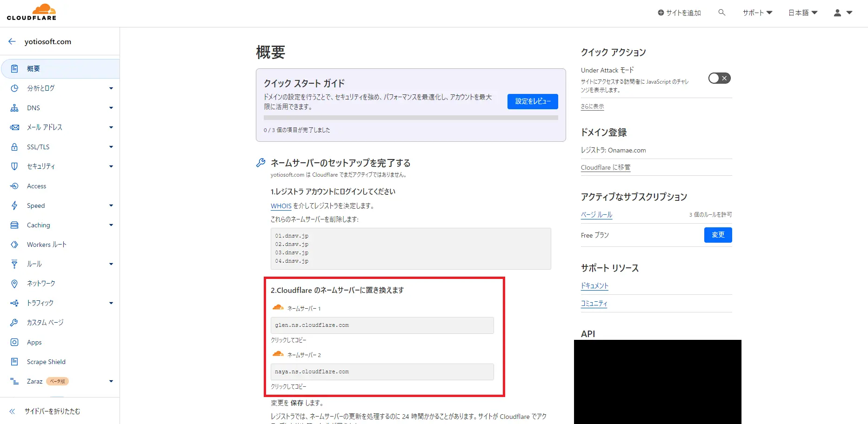Click the さらに表示 link
This screenshot has height=424, width=868.
point(592,106)
